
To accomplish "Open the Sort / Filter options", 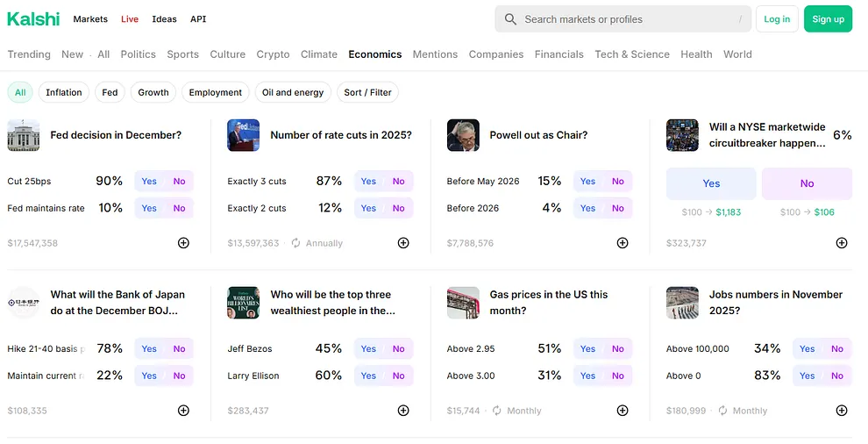I will [x=367, y=92].
